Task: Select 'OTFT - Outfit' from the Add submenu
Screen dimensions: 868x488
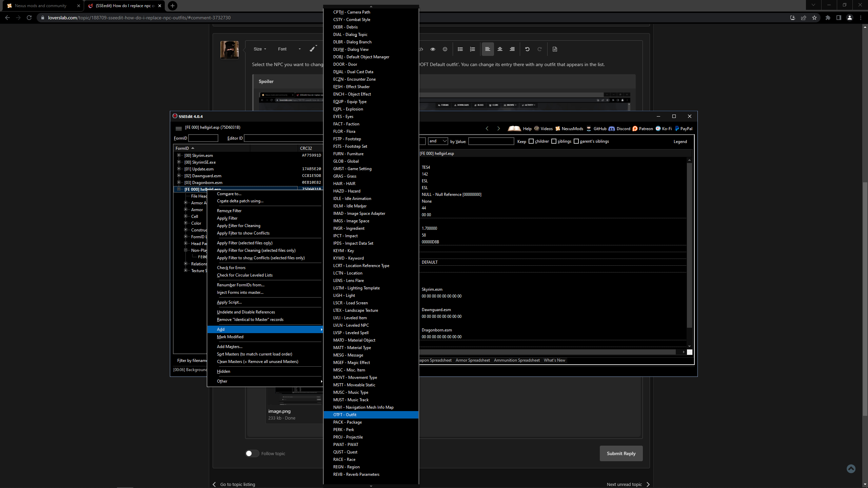Action: [344, 414]
